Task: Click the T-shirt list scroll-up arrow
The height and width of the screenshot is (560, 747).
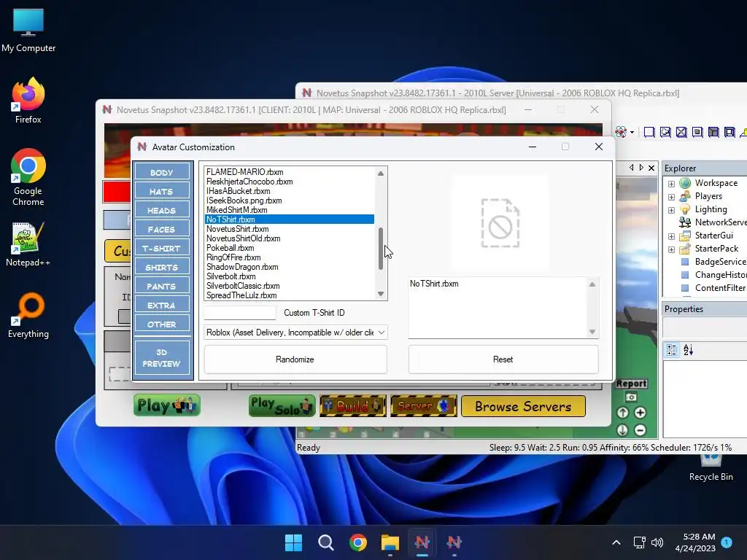Action: [381, 174]
